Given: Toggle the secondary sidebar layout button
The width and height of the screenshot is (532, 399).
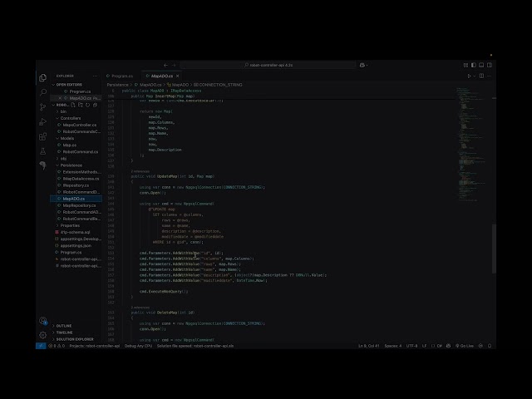Looking at the screenshot, I should pyautogui.click(x=490, y=65).
